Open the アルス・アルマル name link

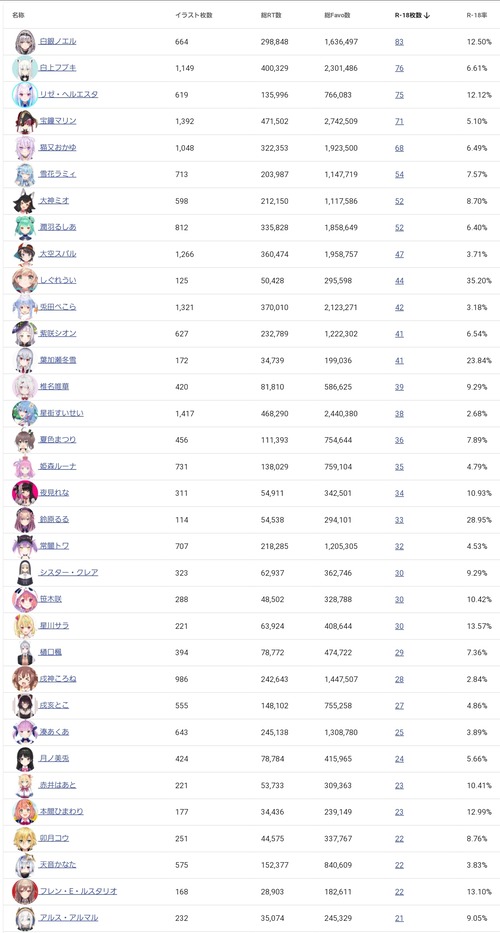pyautogui.click(x=68, y=918)
